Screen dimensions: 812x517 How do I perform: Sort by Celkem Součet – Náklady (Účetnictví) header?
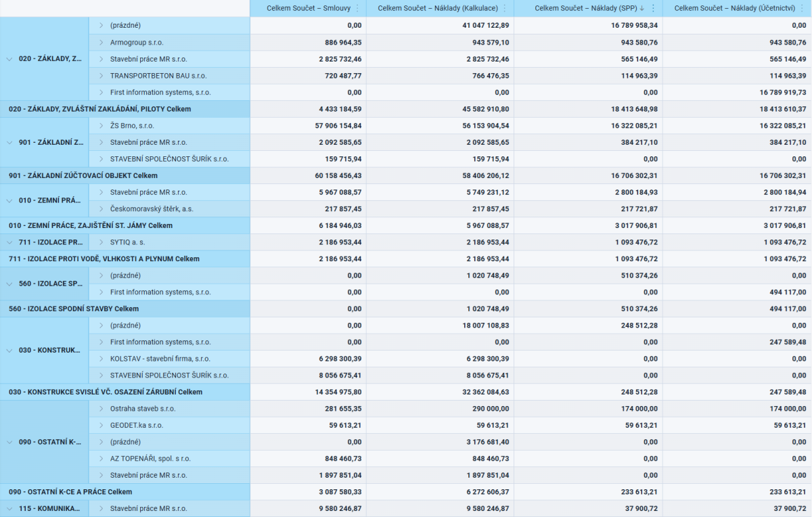735,8
